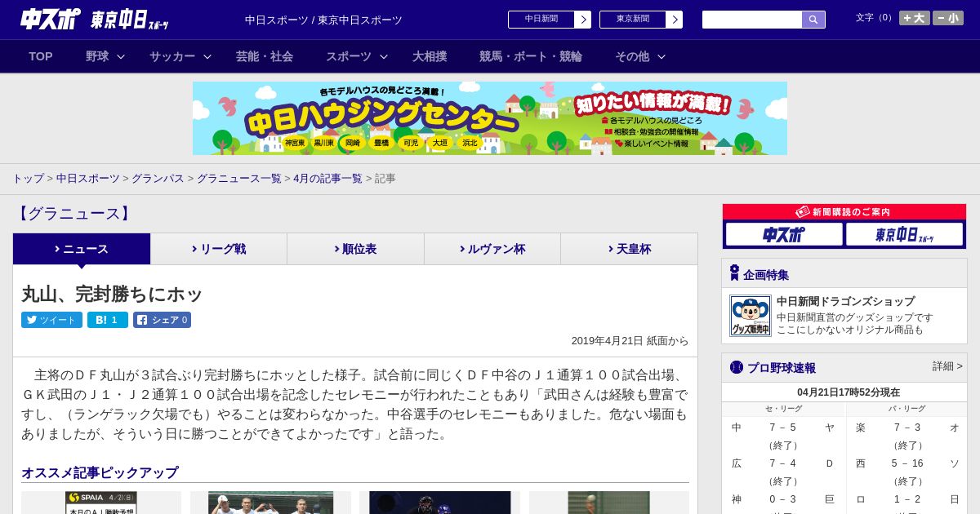This screenshot has width=980, height=514.
Task: Click the 中日ハウジングセンター banner ad
Action: [x=490, y=118]
